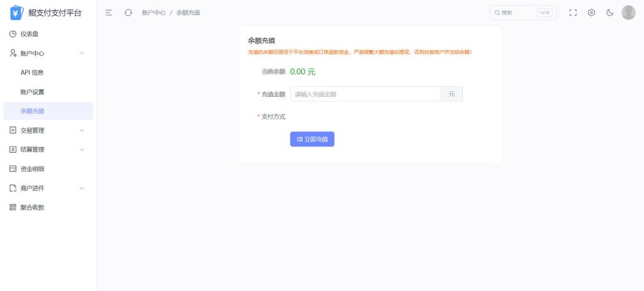Click the Ctrl K shortcut badge
644x291 pixels.
(545, 13)
